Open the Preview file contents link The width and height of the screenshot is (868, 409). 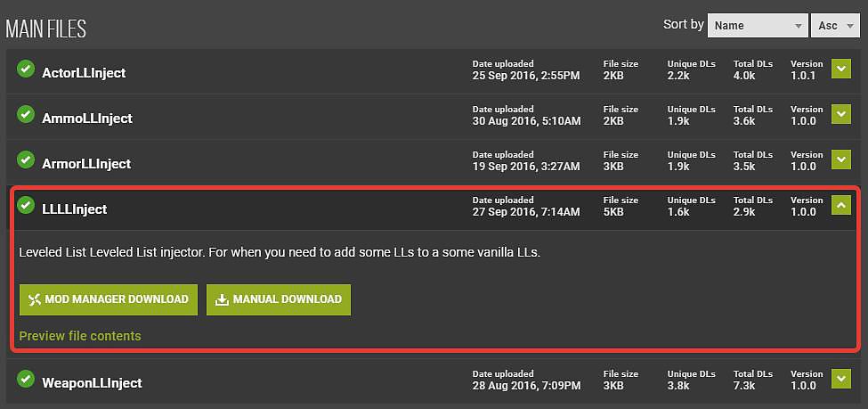pyautogui.click(x=80, y=336)
